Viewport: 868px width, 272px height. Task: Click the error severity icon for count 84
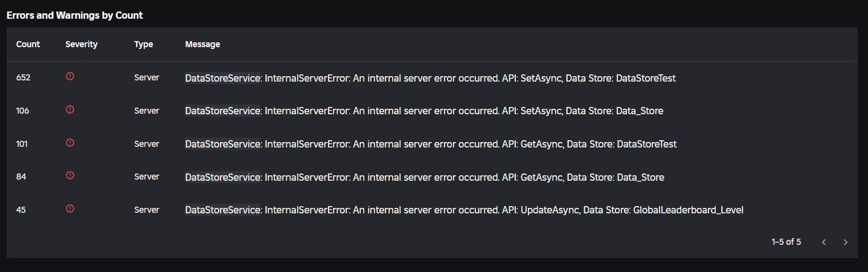[70, 175]
